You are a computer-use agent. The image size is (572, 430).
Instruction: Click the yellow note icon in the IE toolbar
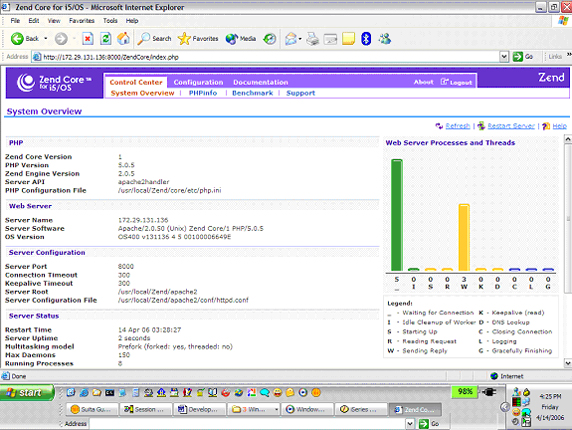coord(348,39)
